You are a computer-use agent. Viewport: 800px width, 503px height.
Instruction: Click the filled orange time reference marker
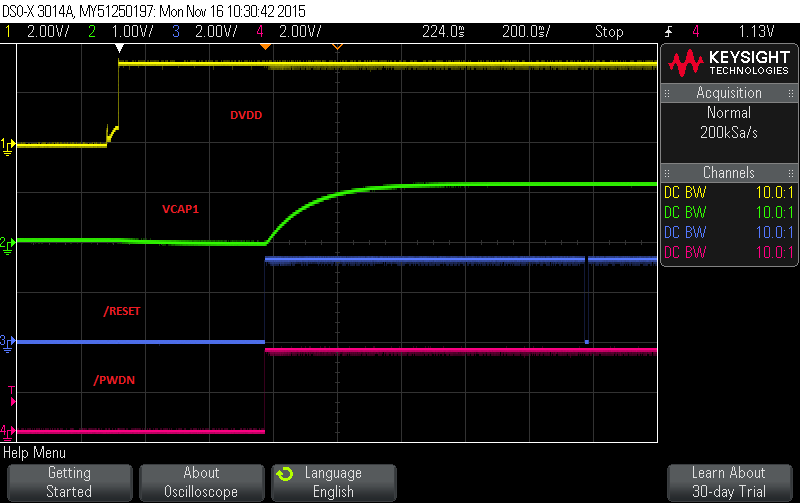pyautogui.click(x=265, y=47)
